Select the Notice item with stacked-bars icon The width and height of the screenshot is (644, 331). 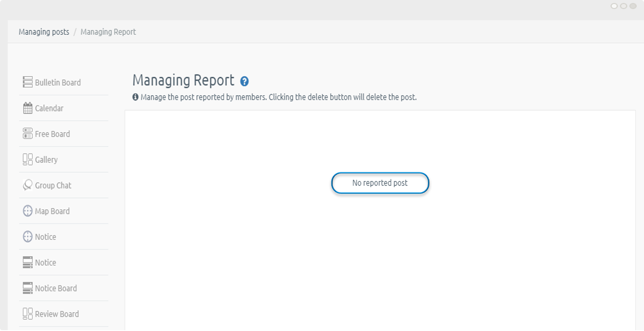27,263
